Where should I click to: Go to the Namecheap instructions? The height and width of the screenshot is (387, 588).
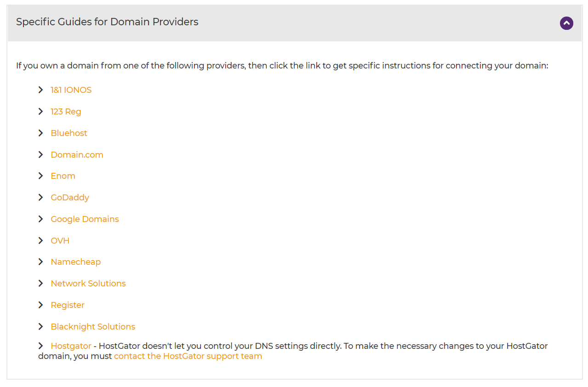point(75,262)
